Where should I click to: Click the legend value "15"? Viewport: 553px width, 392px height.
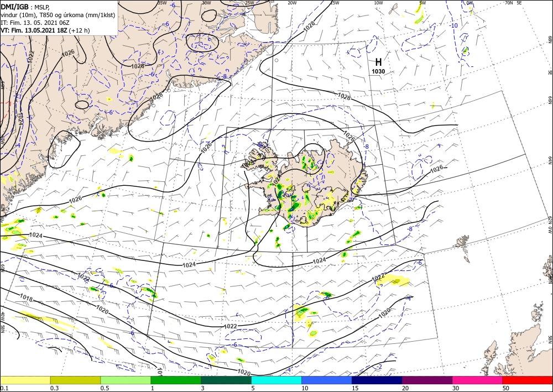click(355, 388)
